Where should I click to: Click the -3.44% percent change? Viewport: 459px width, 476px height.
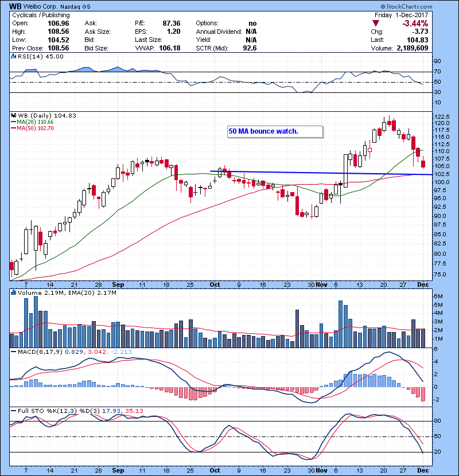coord(415,24)
